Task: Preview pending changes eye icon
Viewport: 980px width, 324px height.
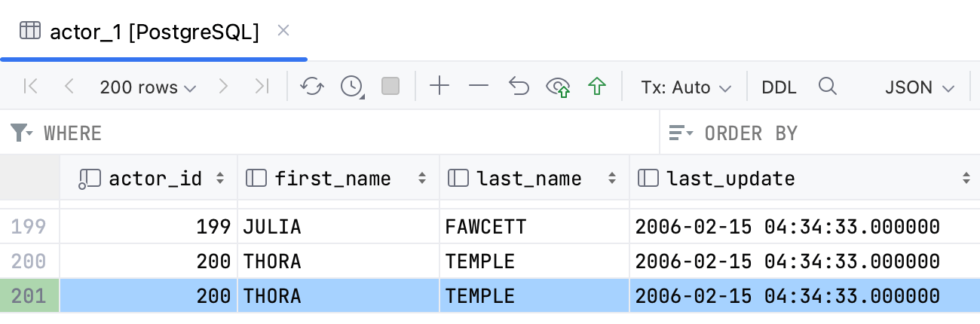Action: point(558,87)
